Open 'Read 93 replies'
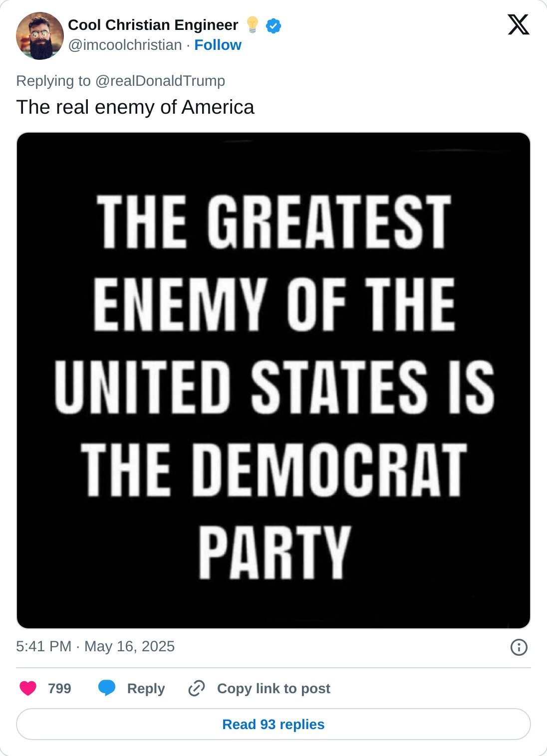 click(x=273, y=724)
